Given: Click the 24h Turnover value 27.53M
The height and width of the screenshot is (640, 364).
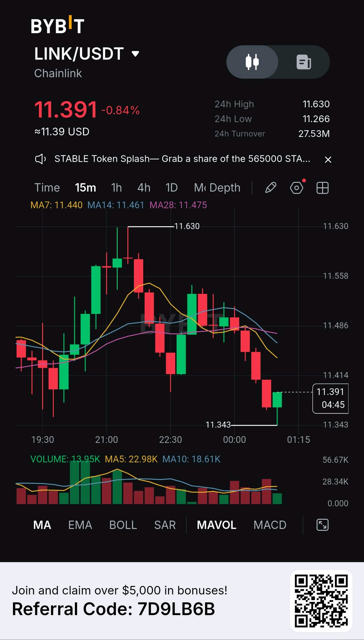Looking at the screenshot, I should [314, 134].
